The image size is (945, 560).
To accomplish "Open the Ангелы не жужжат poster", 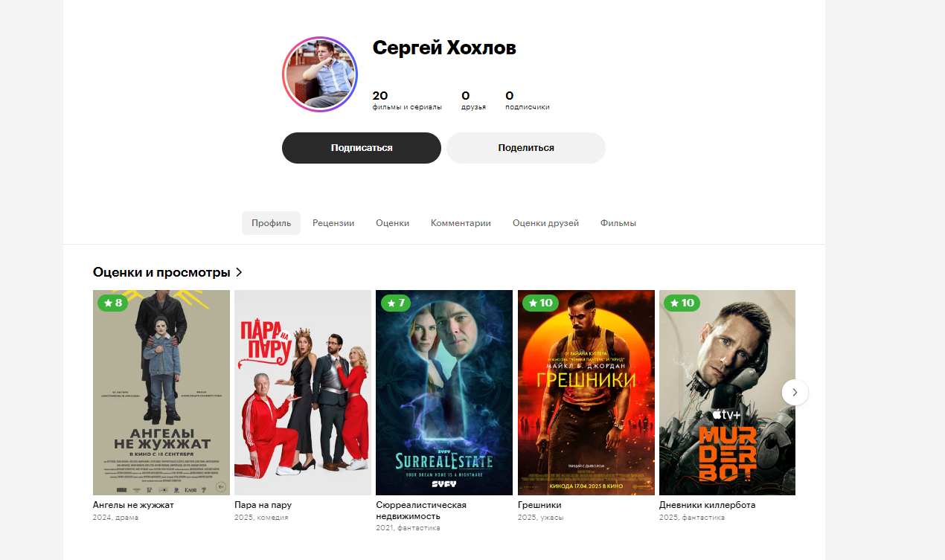I will 161,393.
